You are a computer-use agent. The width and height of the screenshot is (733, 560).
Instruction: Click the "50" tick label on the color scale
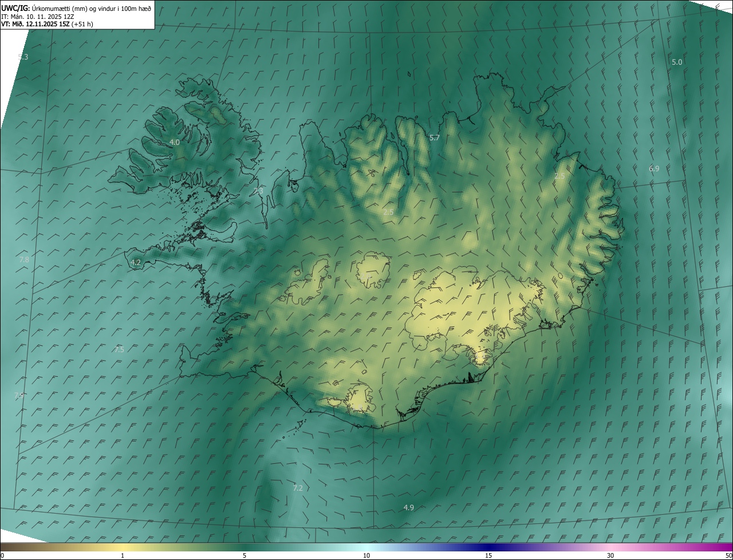pos(728,555)
